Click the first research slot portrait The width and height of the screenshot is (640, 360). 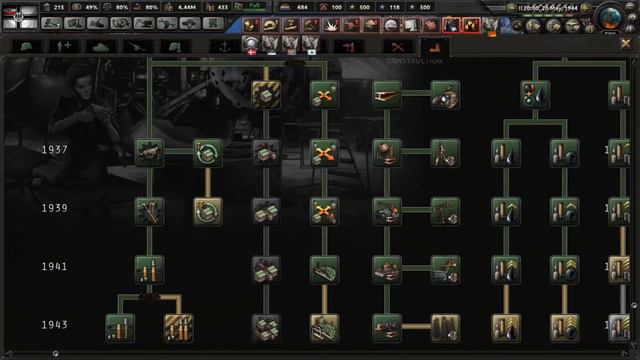pos(251,44)
